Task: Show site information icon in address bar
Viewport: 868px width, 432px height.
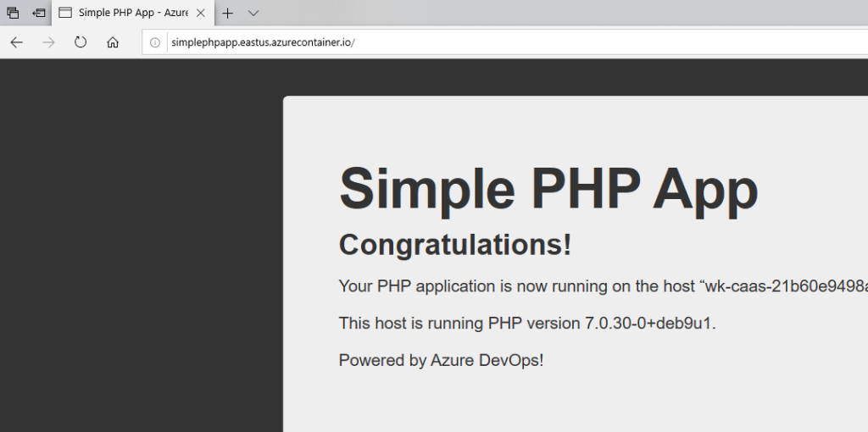Action: pyautogui.click(x=156, y=42)
